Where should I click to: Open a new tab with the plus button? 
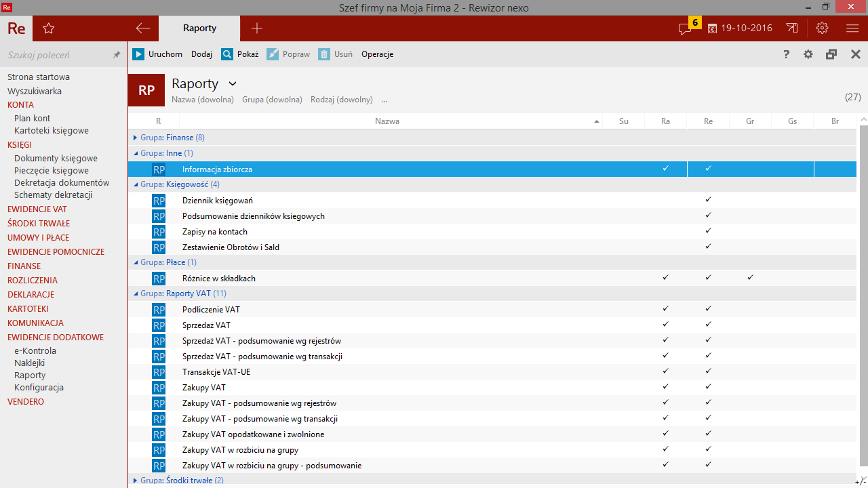[x=256, y=28]
